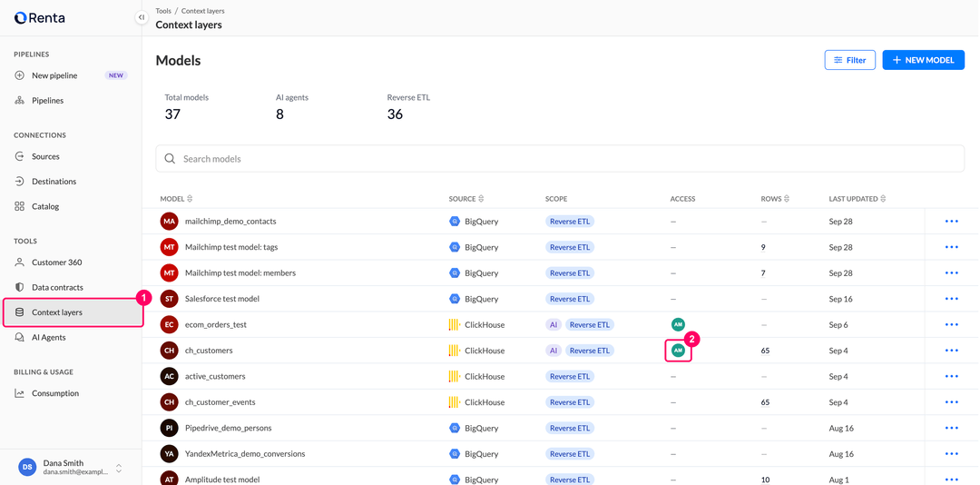Click the AM access avatar for ch_customers
This screenshot has width=980, height=485.
(678, 351)
